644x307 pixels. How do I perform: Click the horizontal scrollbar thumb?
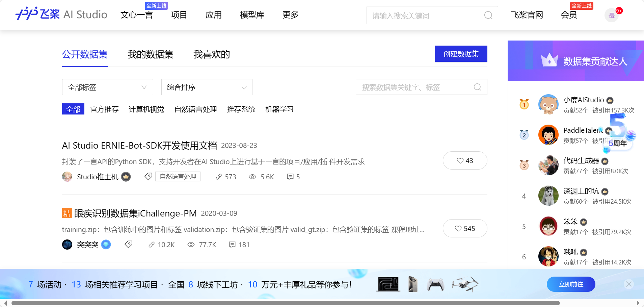(286, 303)
